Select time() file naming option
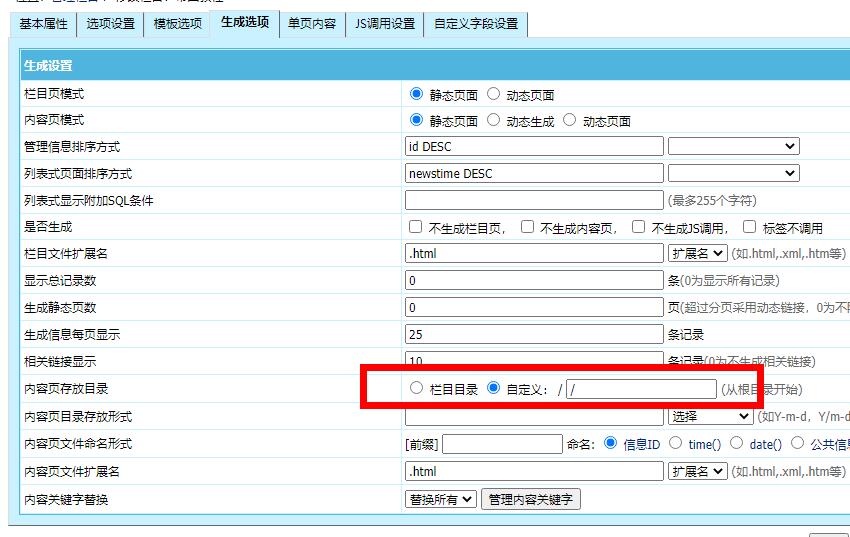This screenshot has width=850, height=537. 676,443
